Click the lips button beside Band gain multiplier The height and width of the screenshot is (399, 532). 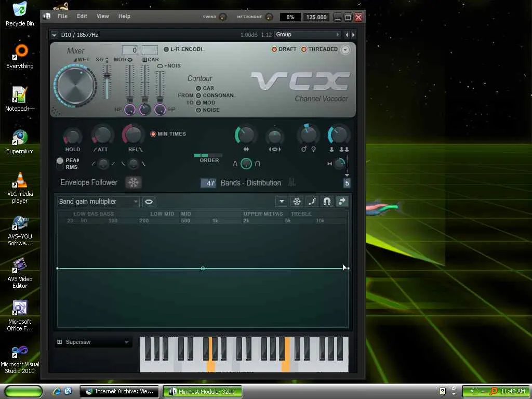[149, 202]
